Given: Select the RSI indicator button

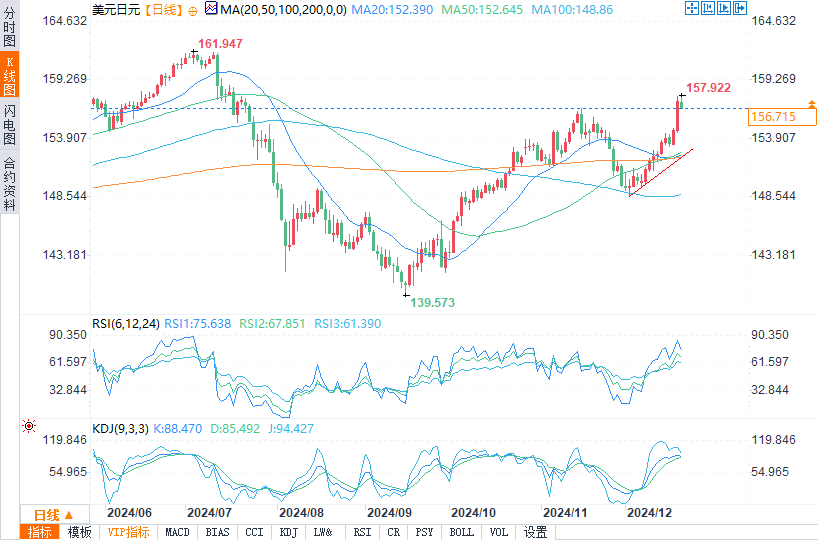Looking at the screenshot, I should coord(362,532).
